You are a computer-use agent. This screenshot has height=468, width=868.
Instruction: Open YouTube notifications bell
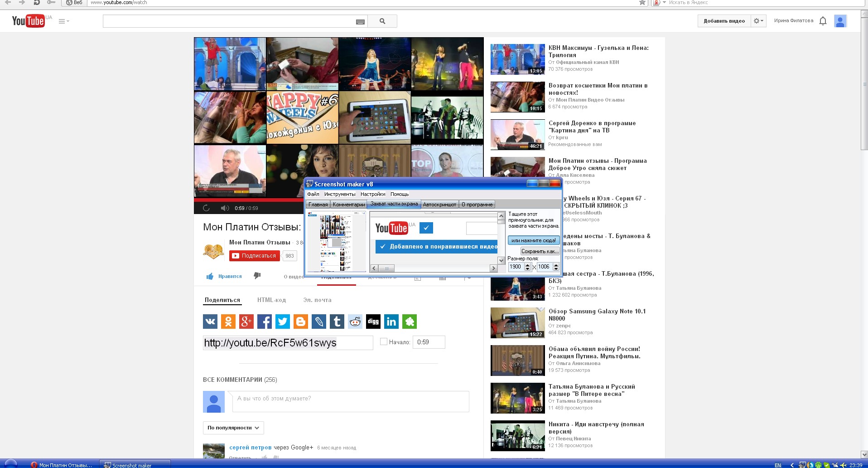click(823, 21)
